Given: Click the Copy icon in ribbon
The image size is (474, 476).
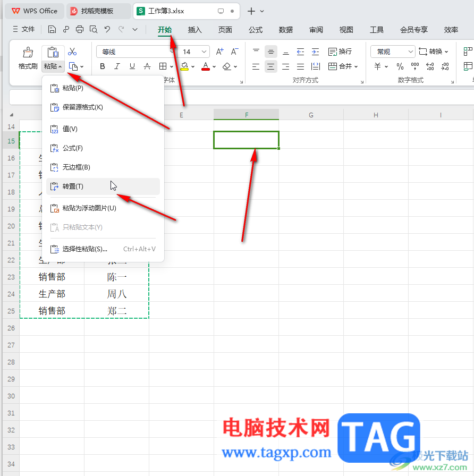Looking at the screenshot, I should tap(73, 66).
